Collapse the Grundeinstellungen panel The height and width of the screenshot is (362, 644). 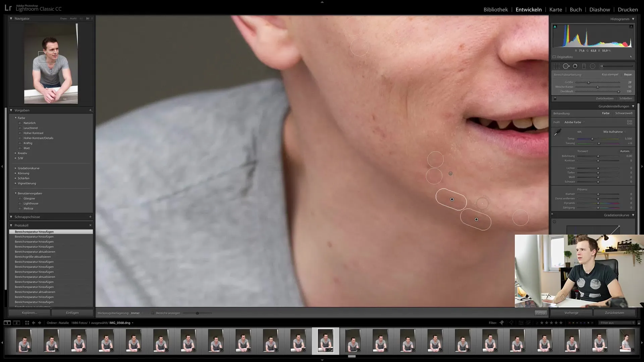(633, 106)
